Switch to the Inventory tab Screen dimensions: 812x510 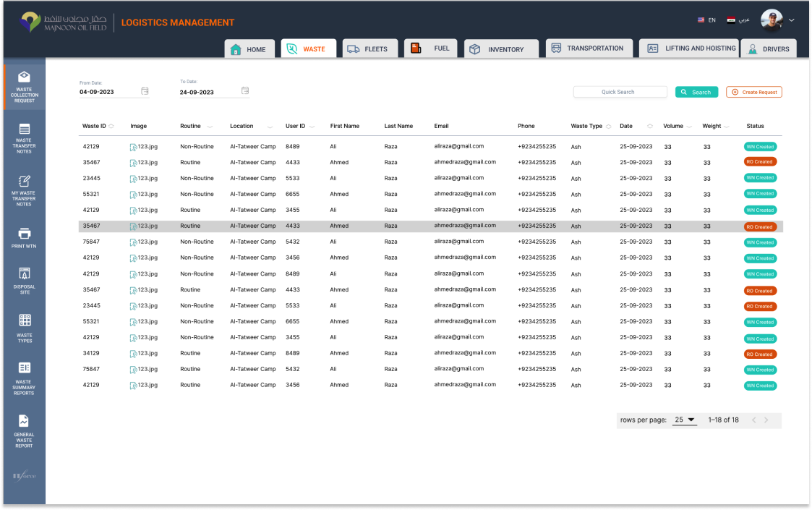coord(501,49)
